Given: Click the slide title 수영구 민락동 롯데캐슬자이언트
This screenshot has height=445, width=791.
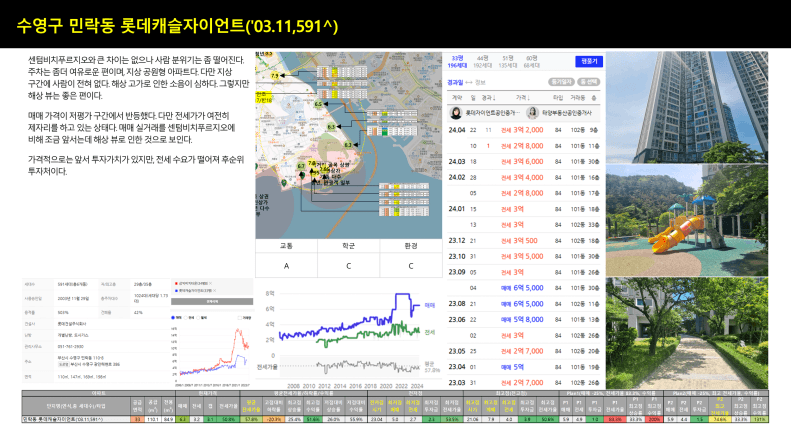Looking at the screenshot, I should 177,25.
